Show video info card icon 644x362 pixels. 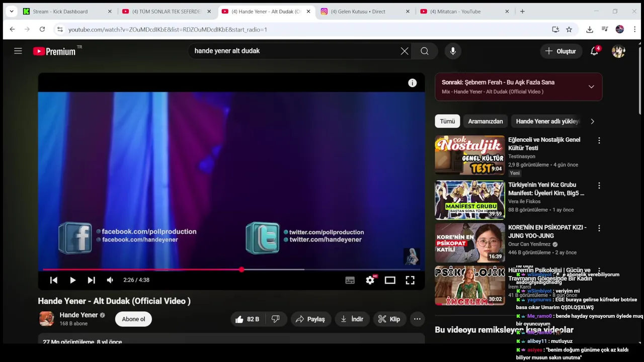pos(412,83)
